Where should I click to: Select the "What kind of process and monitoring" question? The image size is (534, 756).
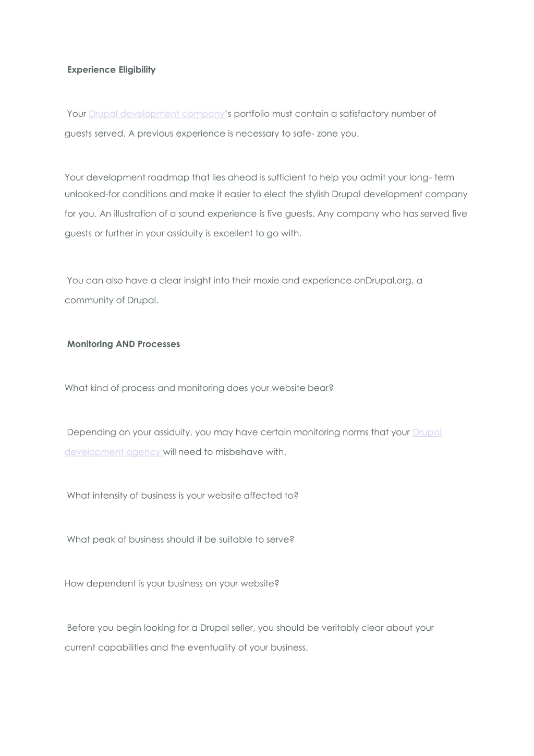pyautogui.click(x=199, y=388)
